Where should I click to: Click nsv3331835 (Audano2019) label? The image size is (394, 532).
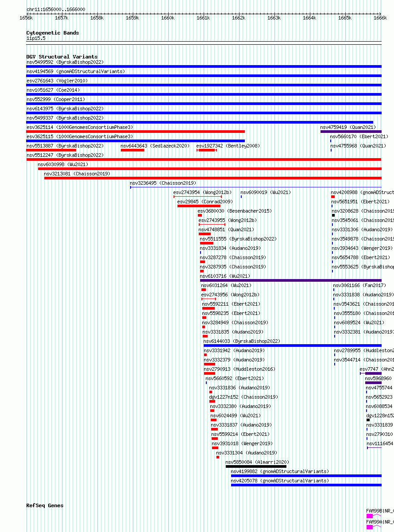click(x=233, y=332)
